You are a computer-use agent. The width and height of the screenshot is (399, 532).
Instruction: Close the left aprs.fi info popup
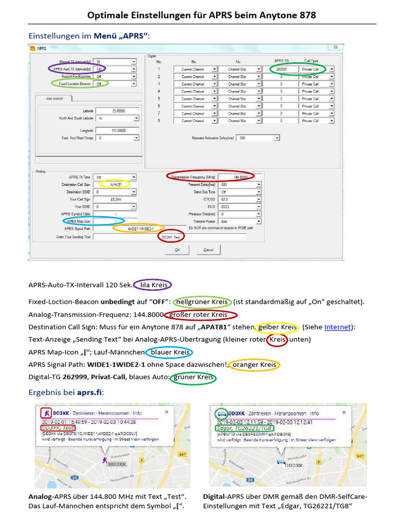coord(167,412)
